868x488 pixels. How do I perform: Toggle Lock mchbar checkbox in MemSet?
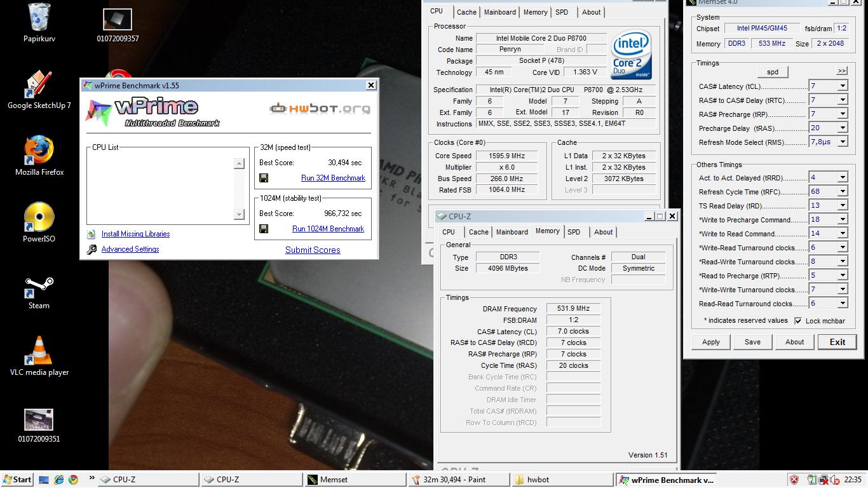coord(798,321)
